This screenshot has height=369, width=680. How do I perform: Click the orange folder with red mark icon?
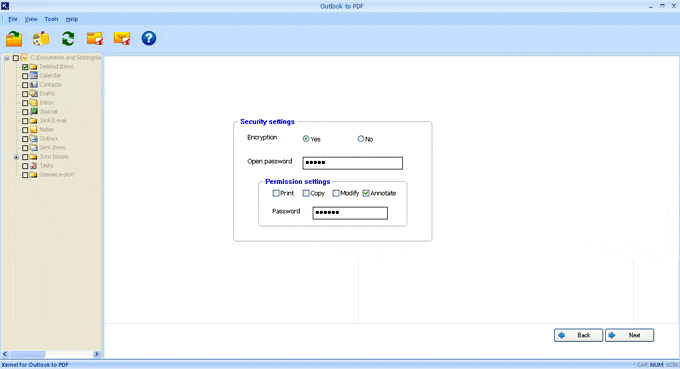pos(95,39)
